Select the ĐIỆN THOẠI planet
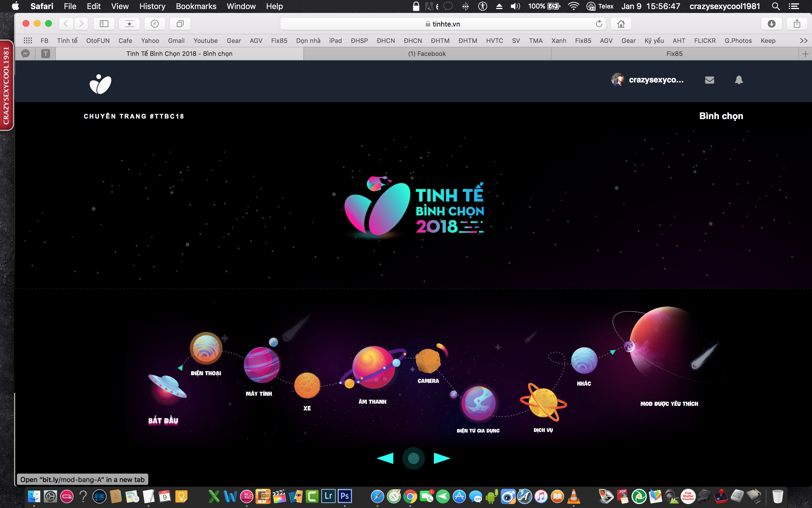 [206, 348]
